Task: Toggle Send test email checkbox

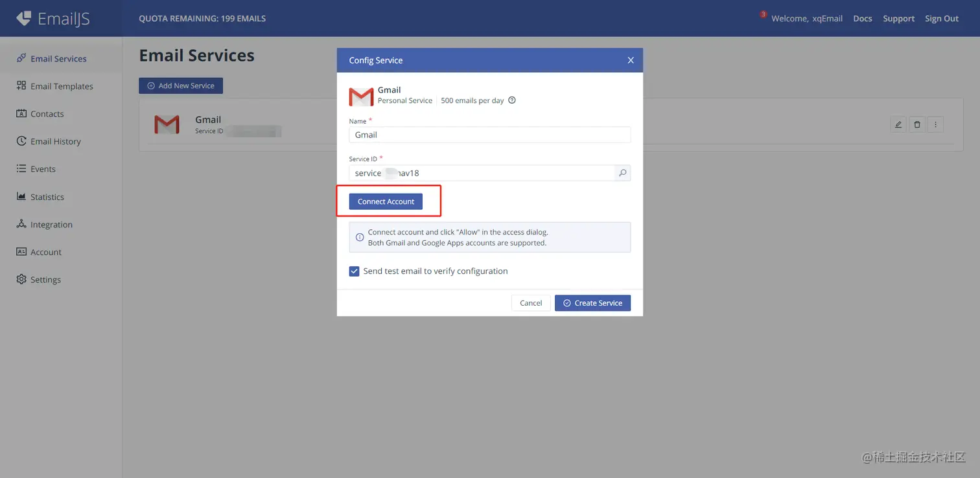Action: (x=354, y=271)
